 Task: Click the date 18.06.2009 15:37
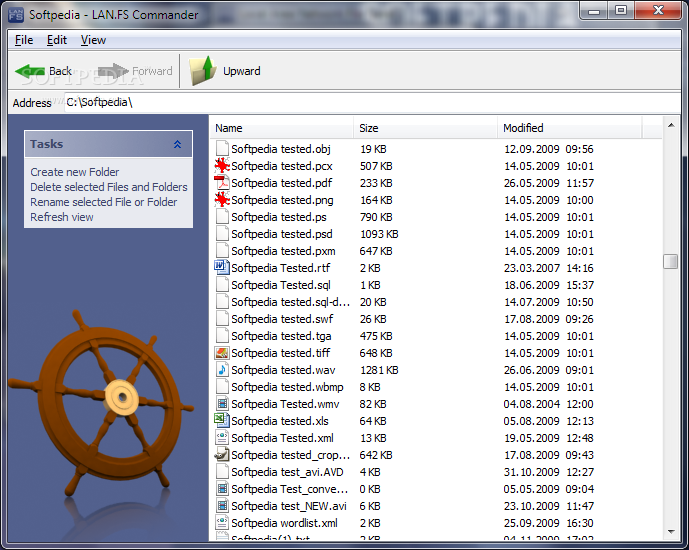click(549, 285)
